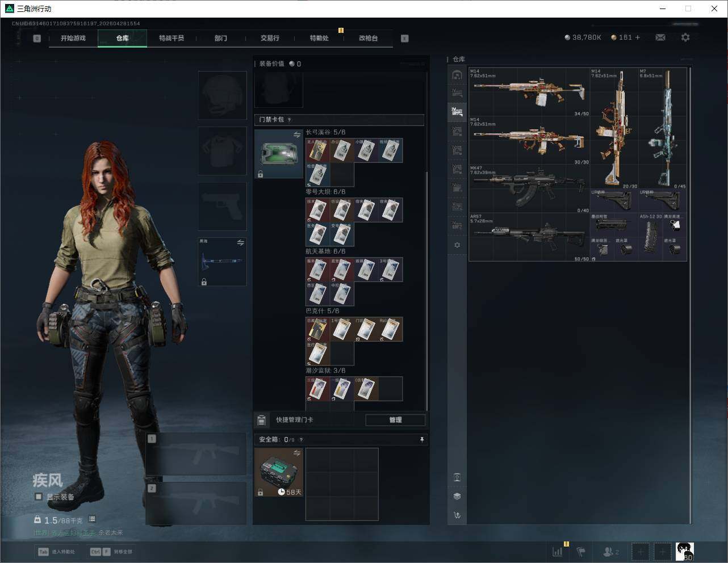Go to the 部门 tab
Screen dimensions: 728x563
tap(221, 38)
